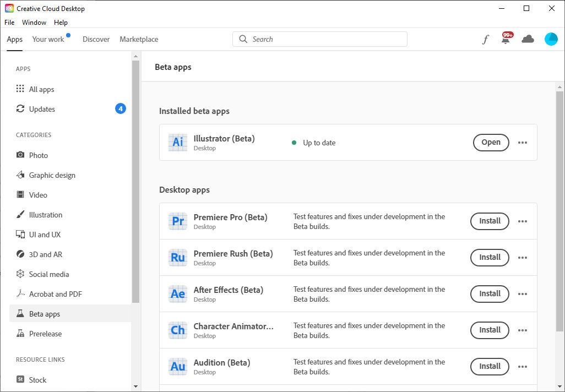Click the Premiere Pro (Beta) app icon

(x=178, y=221)
